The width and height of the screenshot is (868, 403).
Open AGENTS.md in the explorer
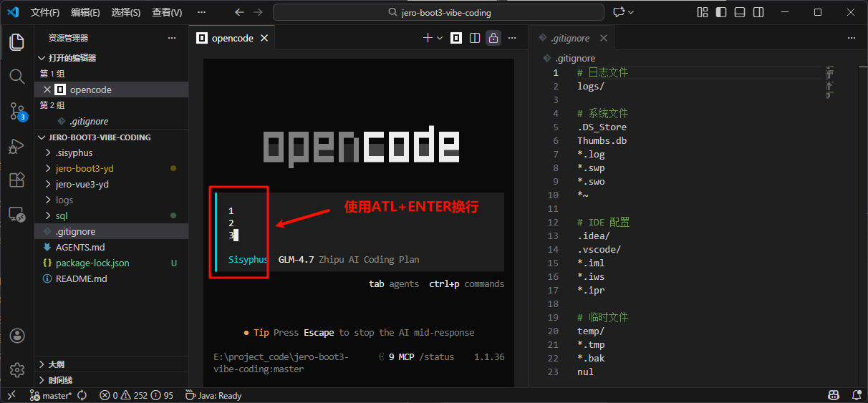(x=111, y=247)
